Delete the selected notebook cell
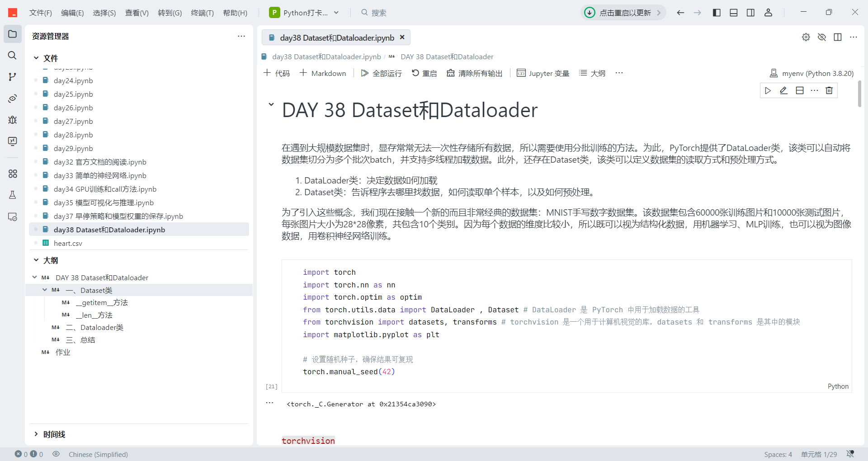 (x=829, y=90)
